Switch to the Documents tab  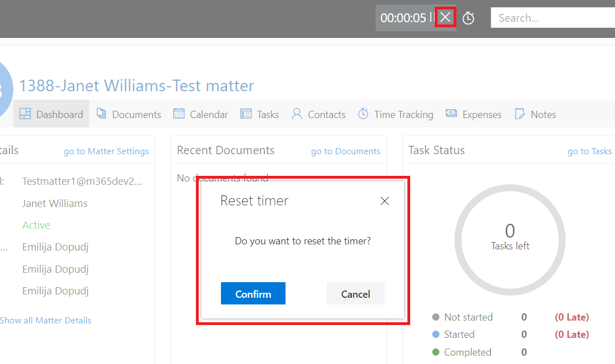(129, 114)
